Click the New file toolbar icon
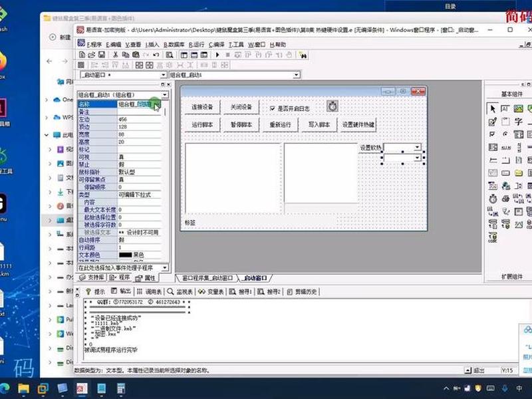The height and width of the screenshot is (399, 532). pyautogui.click(x=82, y=55)
